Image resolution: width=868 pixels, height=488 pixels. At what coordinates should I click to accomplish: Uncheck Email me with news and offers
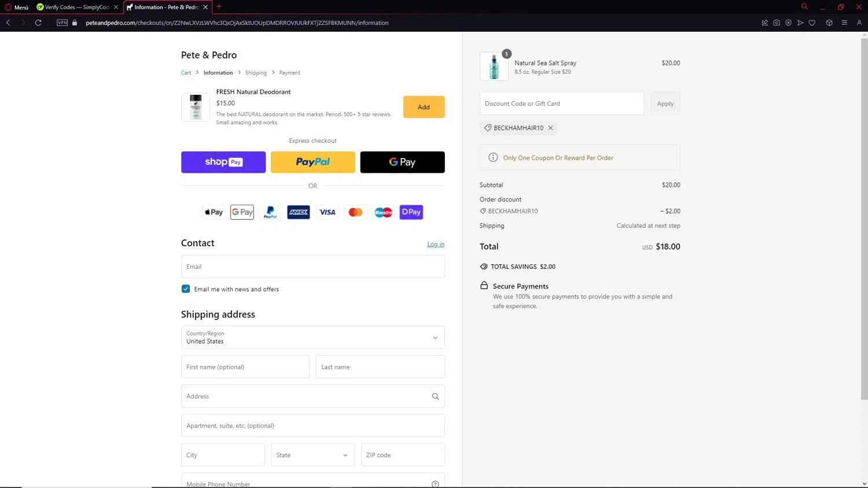pos(186,289)
